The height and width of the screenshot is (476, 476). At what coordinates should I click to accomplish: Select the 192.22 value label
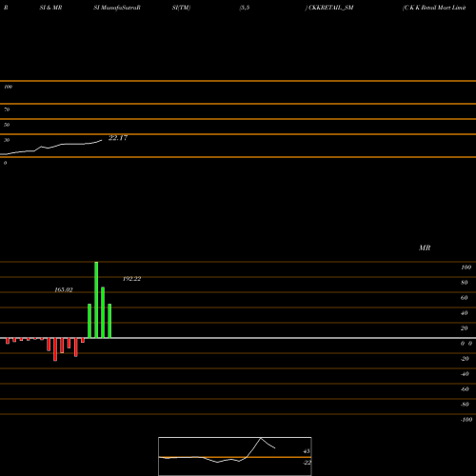pos(131,279)
